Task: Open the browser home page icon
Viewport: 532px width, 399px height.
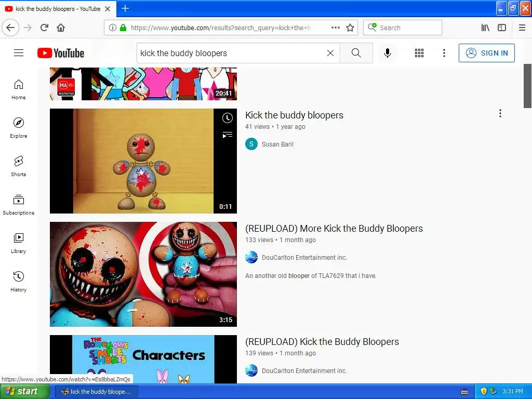Action: click(61, 28)
